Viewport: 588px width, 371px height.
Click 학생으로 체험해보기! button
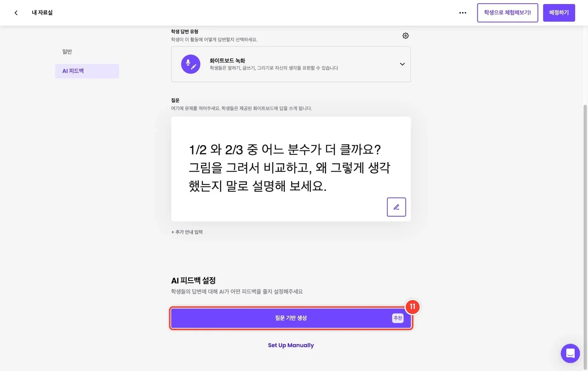point(508,13)
